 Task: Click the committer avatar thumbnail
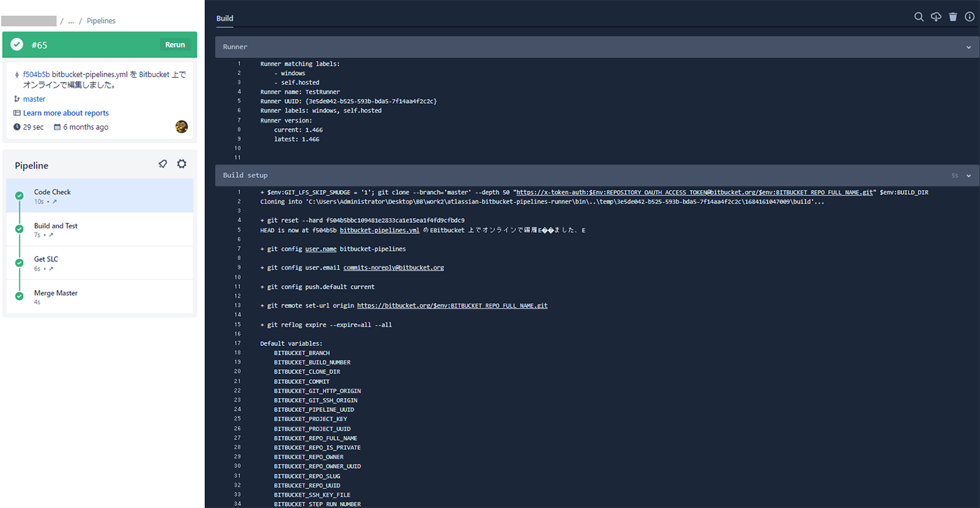coord(181,127)
